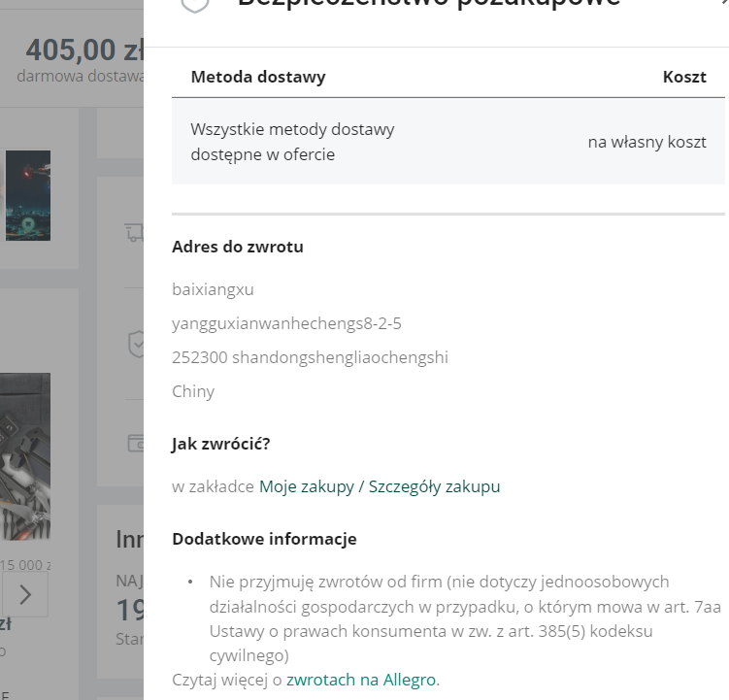
Task: Click the baixiangxu return address name
Action: tap(213, 289)
